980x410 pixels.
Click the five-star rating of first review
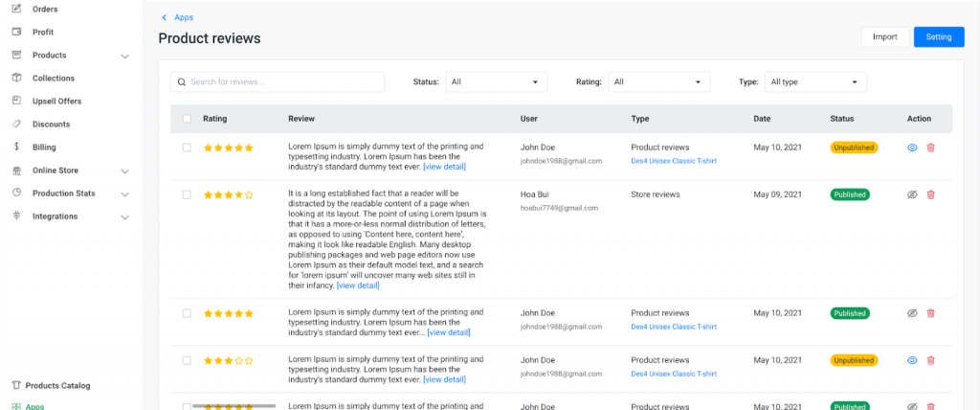point(228,148)
